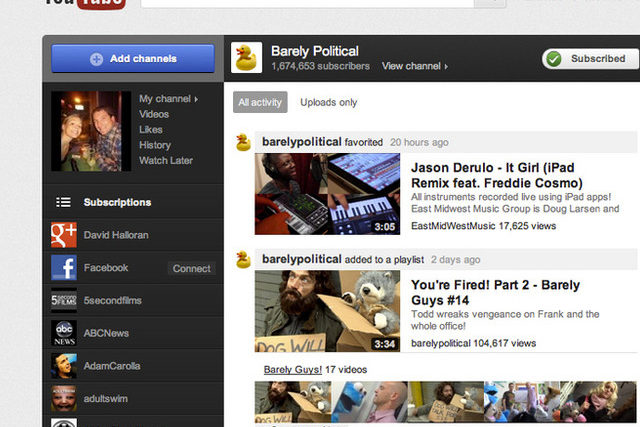
Task: Click the 5secondfilms channel icon
Action: point(64,300)
